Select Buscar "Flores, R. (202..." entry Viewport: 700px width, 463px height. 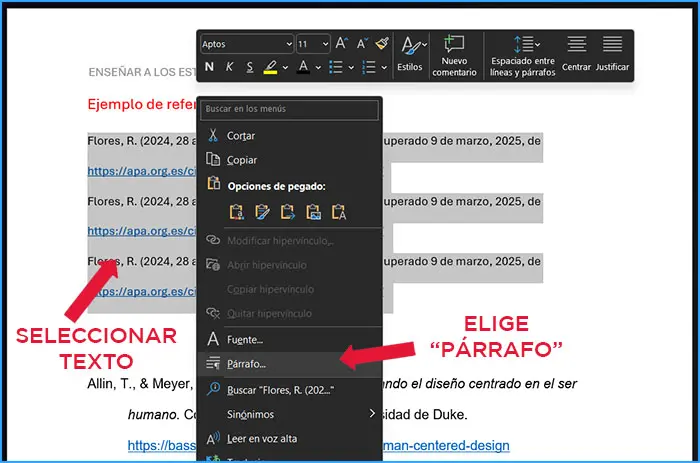pos(289,390)
